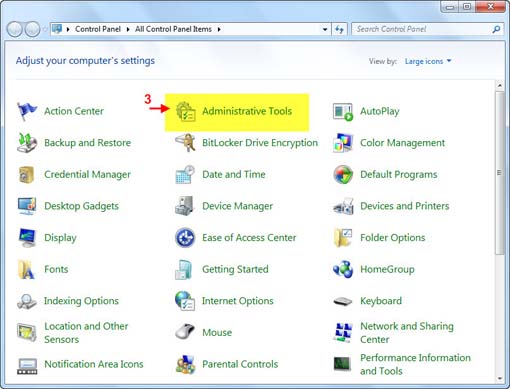
Task: Open the Device Manager text link
Action: point(238,206)
